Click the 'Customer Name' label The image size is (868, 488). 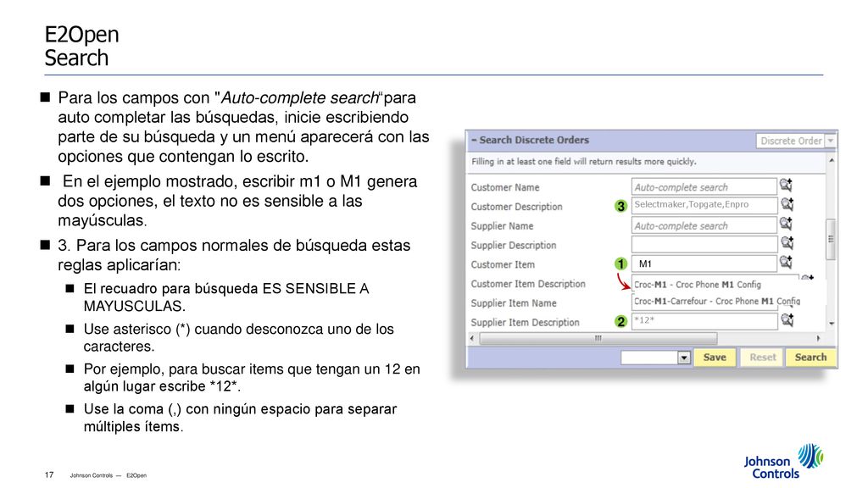point(505,187)
